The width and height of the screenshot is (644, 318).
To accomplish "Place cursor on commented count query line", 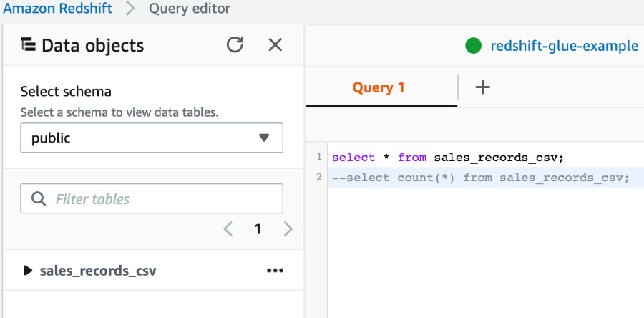I will click(481, 178).
